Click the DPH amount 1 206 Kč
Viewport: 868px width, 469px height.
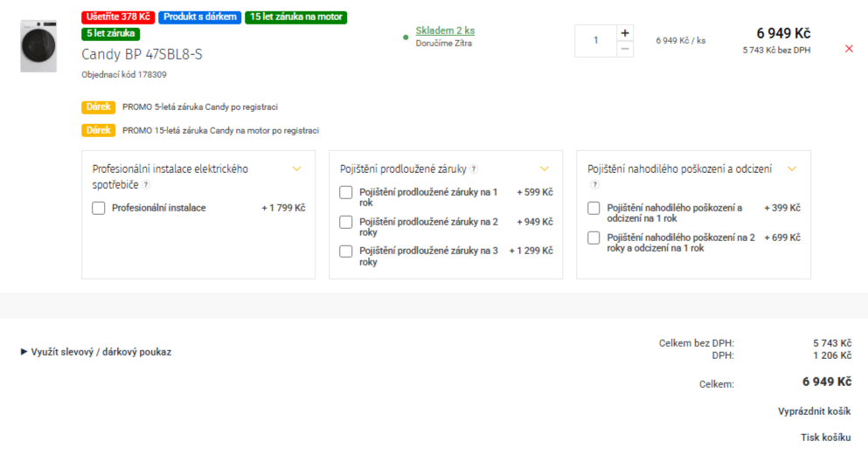(x=832, y=355)
